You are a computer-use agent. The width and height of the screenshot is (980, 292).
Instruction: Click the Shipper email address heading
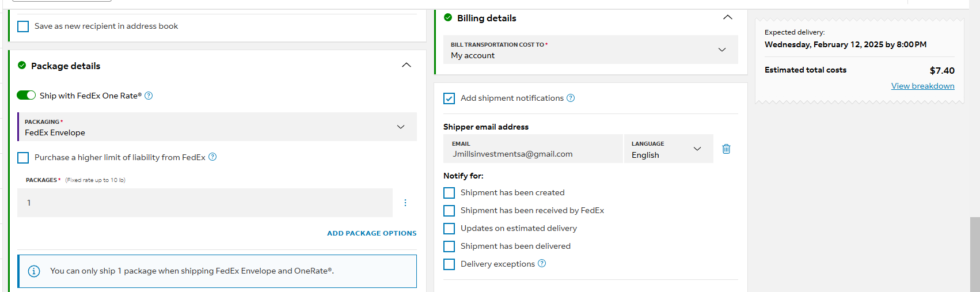pyautogui.click(x=486, y=127)
